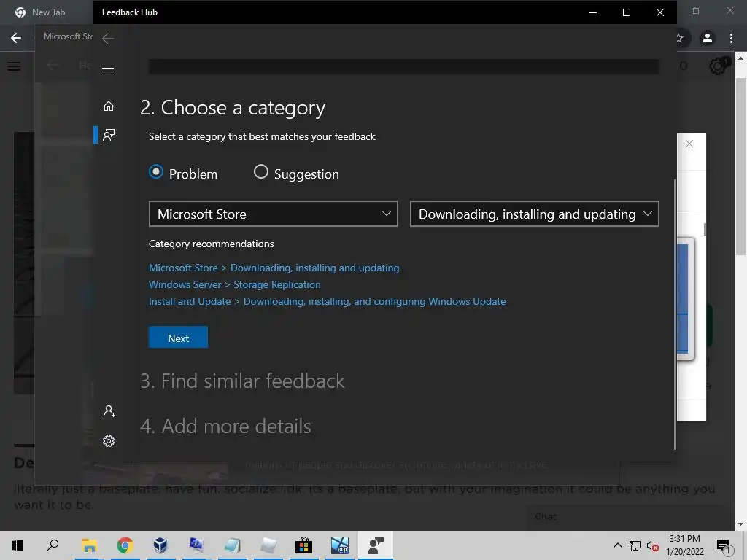747x560 pixels.
Task: Open Feedback Hub settings gear
Action: 109,441
